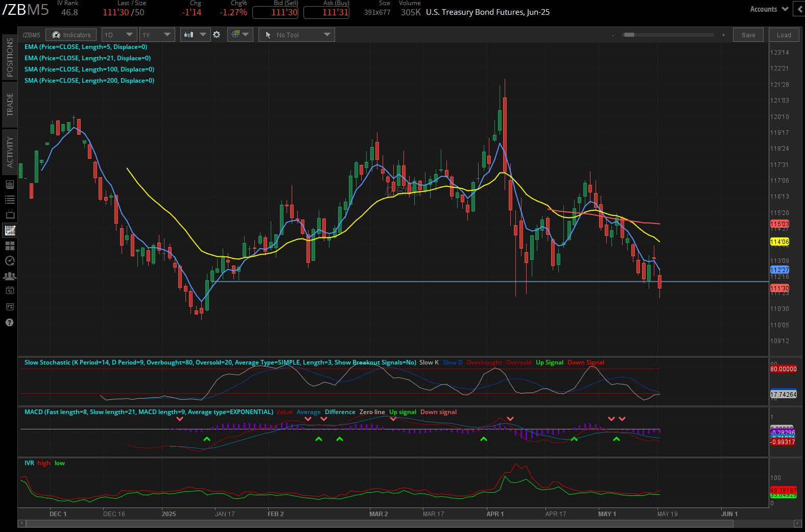Click the 49.38187 IVR value label

[x=783, y=490]
